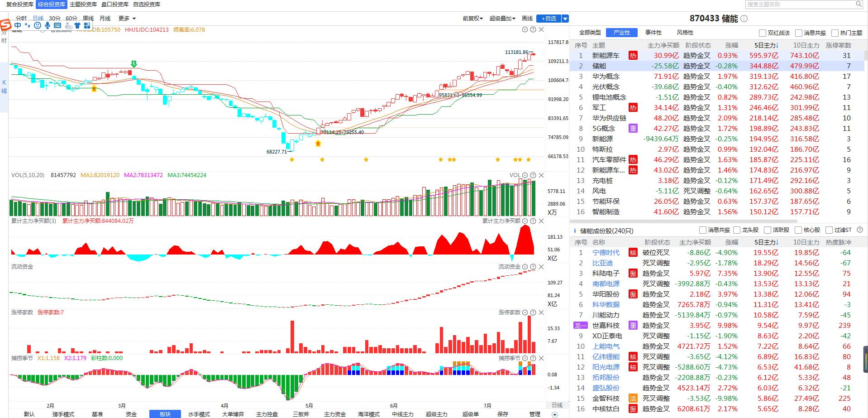Select 事件性 category tab

click(653, 33)
